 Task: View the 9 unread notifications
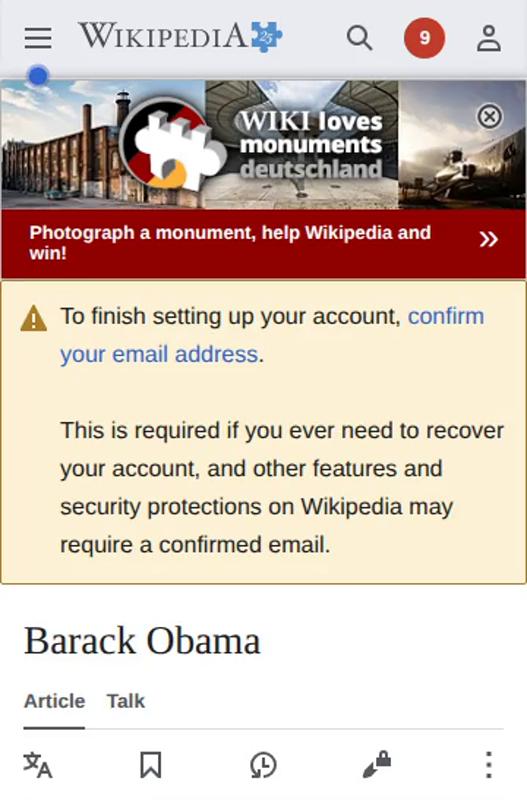(424, 38)
